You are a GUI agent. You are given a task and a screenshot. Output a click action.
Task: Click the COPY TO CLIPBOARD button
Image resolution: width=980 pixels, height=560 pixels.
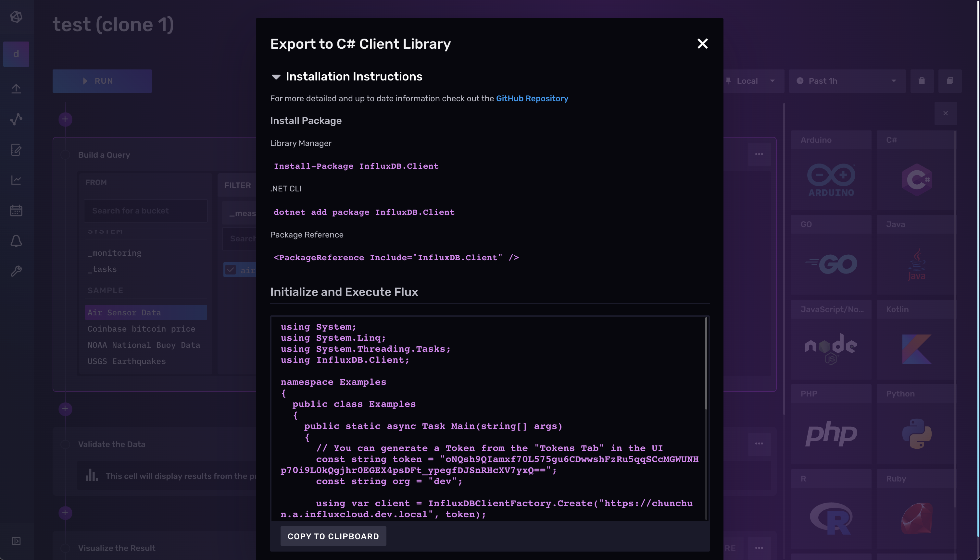point(333,536)
